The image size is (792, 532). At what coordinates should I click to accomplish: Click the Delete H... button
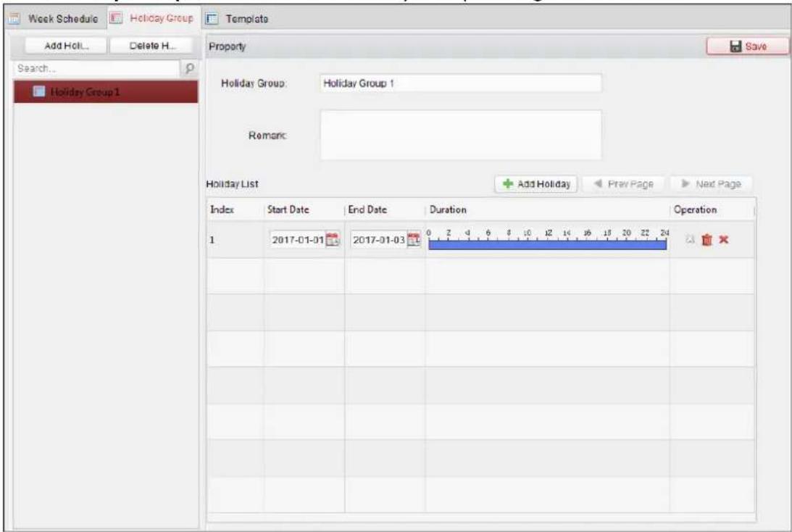pos(152,46)
